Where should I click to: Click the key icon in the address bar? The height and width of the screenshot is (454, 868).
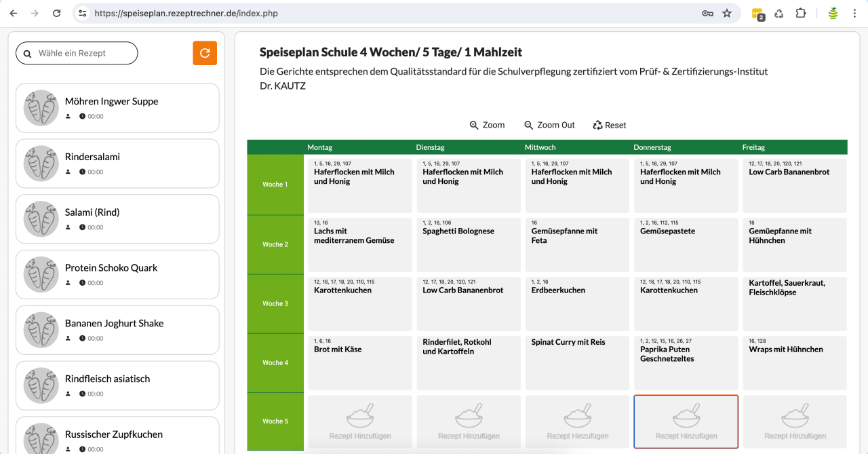point(708,13)
